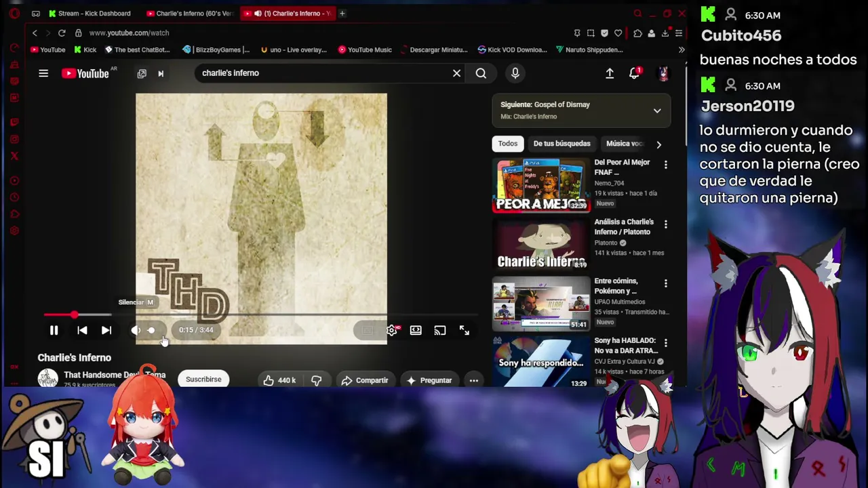Open the That Handsome Devil channel avatar

47,378
